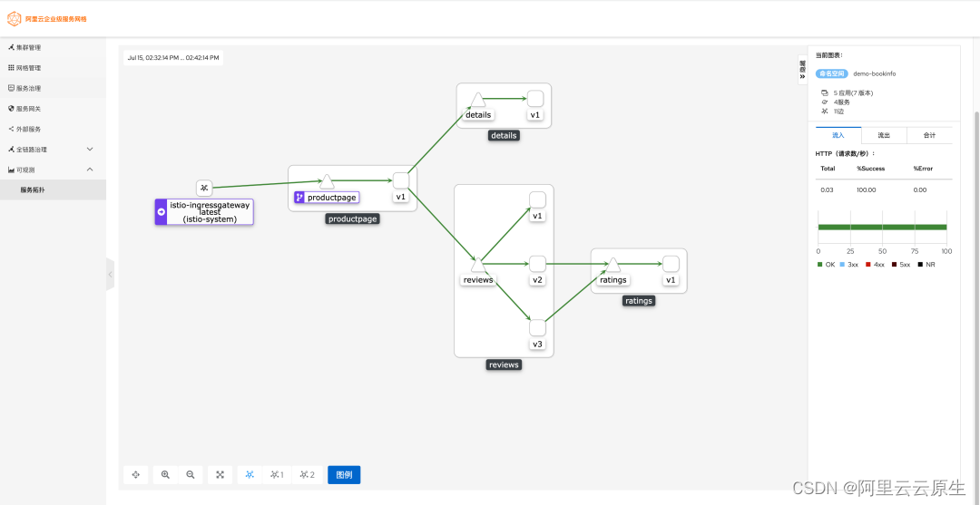Image resolution: width=980 pixels, height=505 pixels.
Task: Click the dark ratings app label
Action: (x=638, y=301)
